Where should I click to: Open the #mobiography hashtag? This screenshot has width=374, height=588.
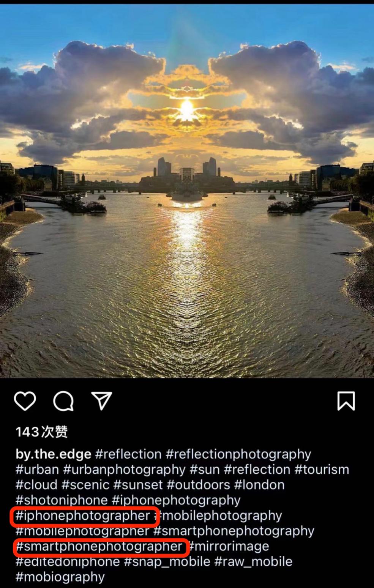pyautogui.click(x=60, y=577)
